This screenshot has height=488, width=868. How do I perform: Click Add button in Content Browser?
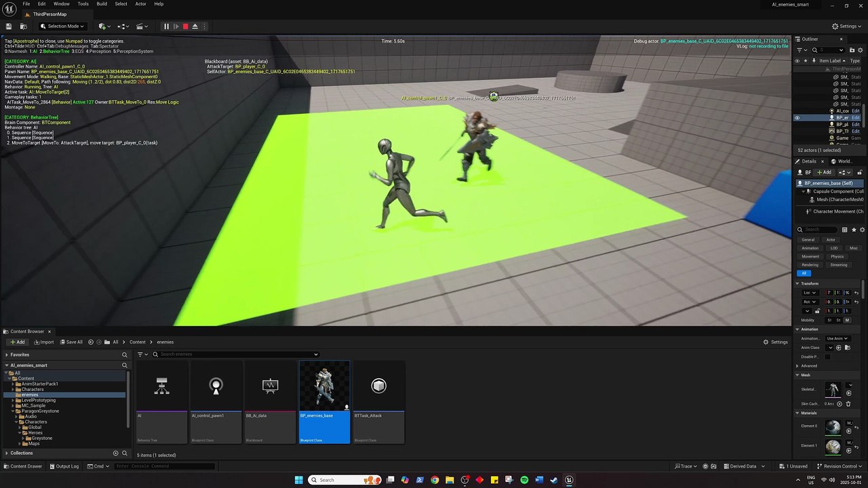(17, 342)
